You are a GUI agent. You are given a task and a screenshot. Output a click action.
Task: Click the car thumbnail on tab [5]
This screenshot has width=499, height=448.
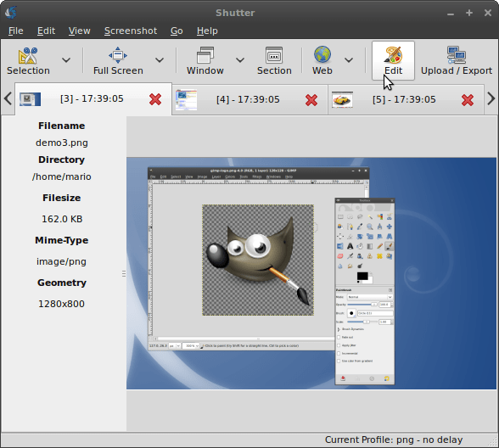(x=342, y=99)
